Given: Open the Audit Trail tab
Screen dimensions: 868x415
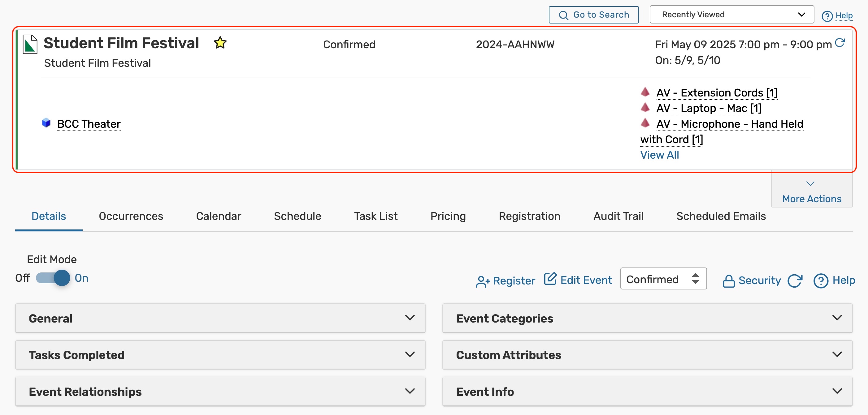Looking at the screenshot, I should click(x=618, y=216).
